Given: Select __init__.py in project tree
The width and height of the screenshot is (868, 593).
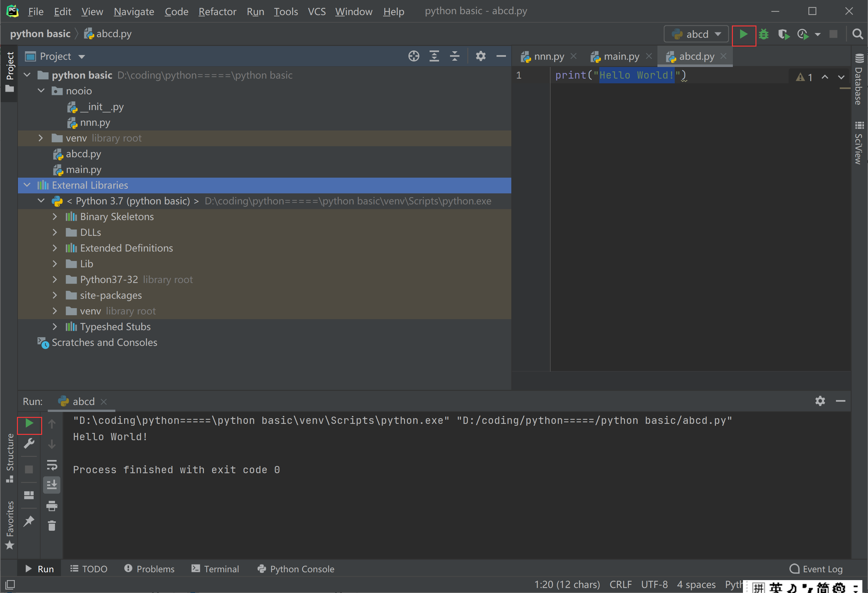Looking at the screenshot, I should (x=102, y=107).
